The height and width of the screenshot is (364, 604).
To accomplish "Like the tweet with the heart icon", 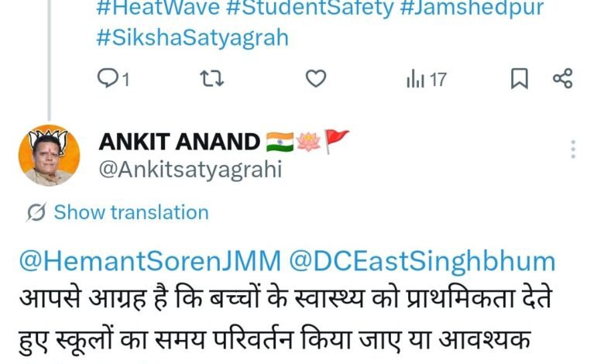I will [x=316, y=78].
